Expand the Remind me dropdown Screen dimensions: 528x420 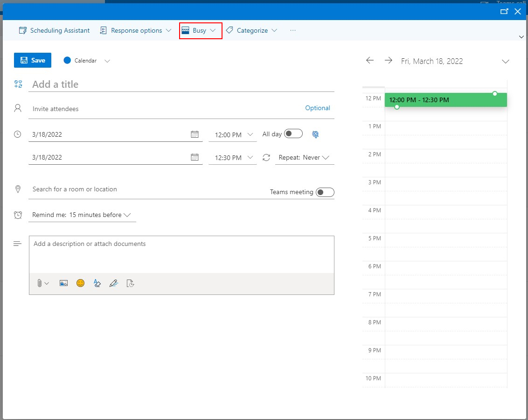[x=82, y=215]
